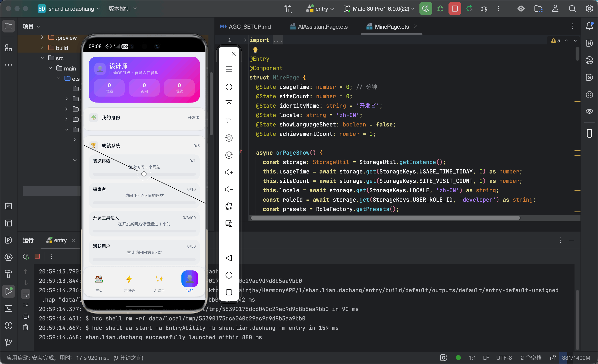Open the Problems warning circle icon
598x364 pixels.
(x=9, y=325)
